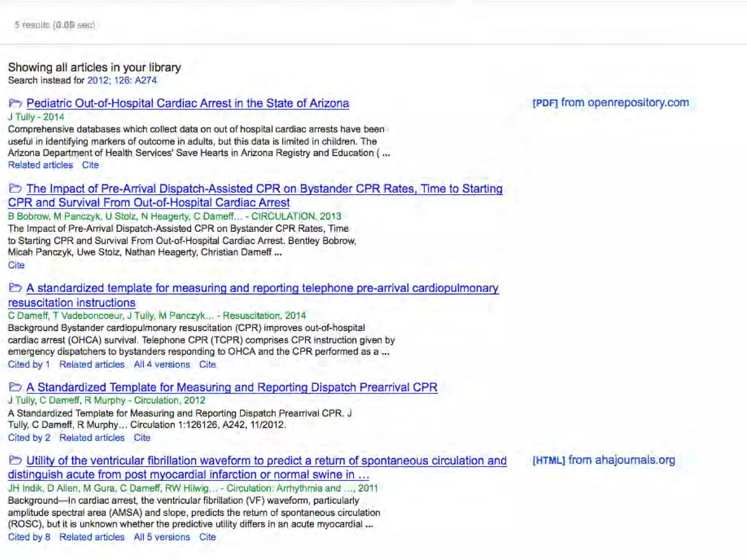Open the PDF from openrepository.com
The height and width of the screenshot is (560, 747).
point(610,103)
